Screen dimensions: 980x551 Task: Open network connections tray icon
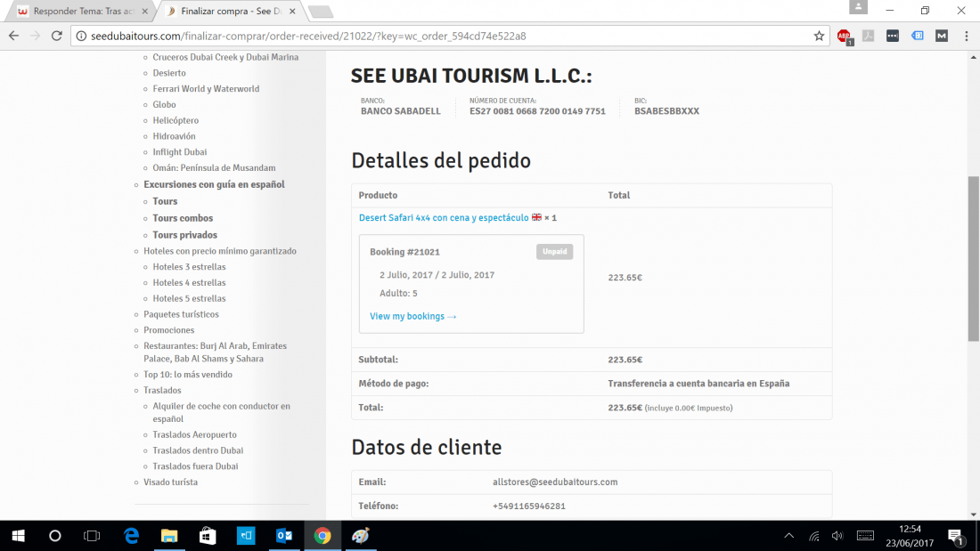point(813,536)
